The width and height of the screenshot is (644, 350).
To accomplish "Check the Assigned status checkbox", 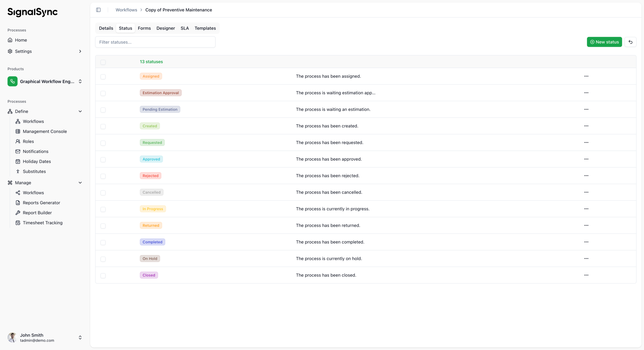I will pyautogui.click(x=103, y=77).
